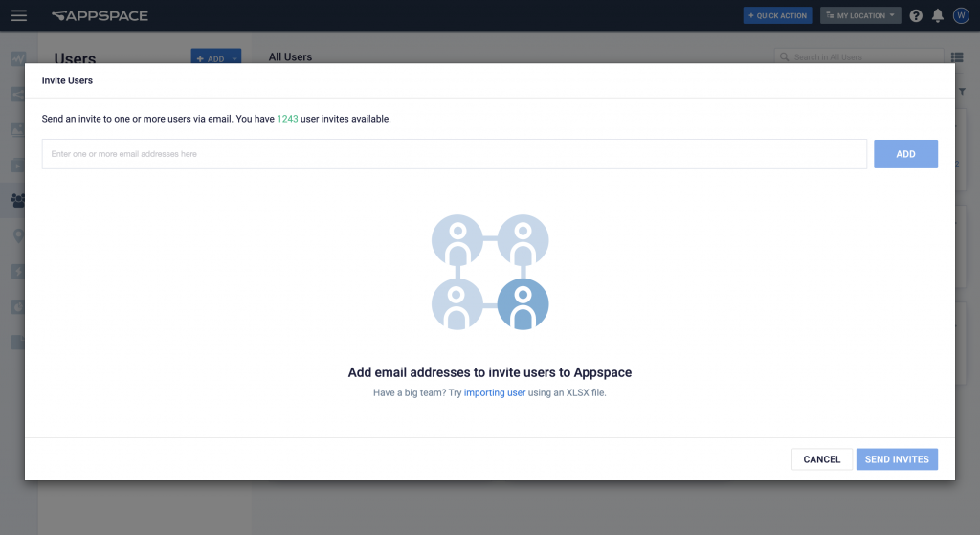Click the Search in All Users field
This screenshot has height=535, width=980.
(858, 56)
